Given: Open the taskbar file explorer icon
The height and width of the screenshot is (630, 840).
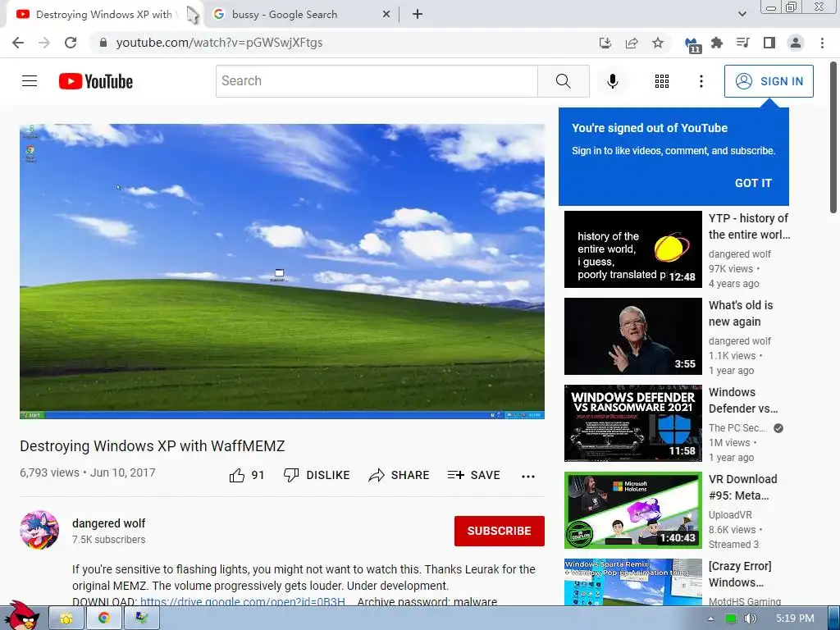Looking at the screenshot, I should tap(66, 619).
